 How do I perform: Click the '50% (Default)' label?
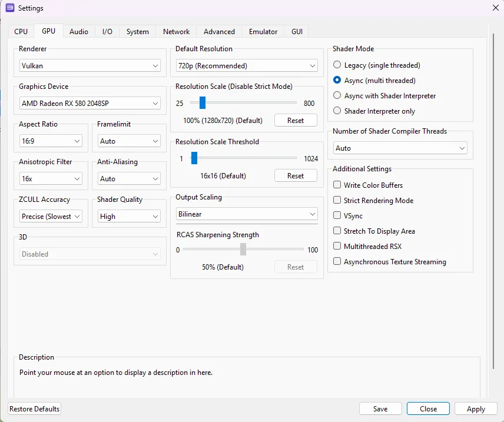coord(223,267)
